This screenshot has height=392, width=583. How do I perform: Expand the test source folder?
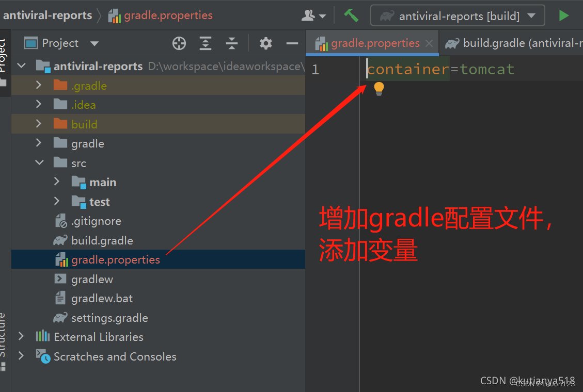coord(56,201)
